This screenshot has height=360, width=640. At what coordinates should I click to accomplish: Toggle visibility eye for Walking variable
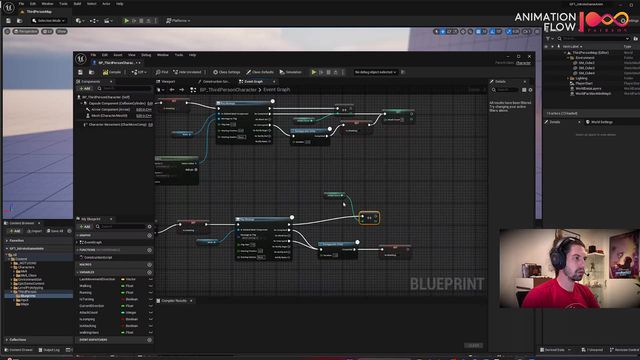click(x=150, y=286)
